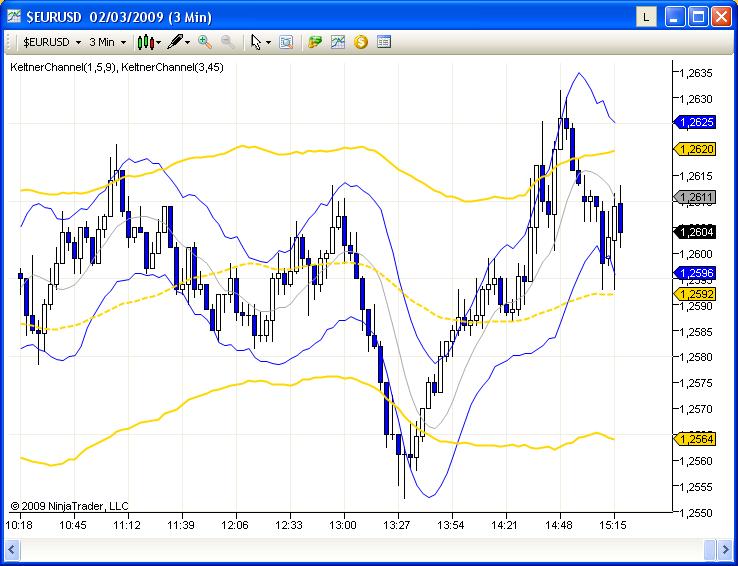Select the pencil drawing tools icon
The height and width of the screenshot is (566, 738).
click(x=175, y=42)
